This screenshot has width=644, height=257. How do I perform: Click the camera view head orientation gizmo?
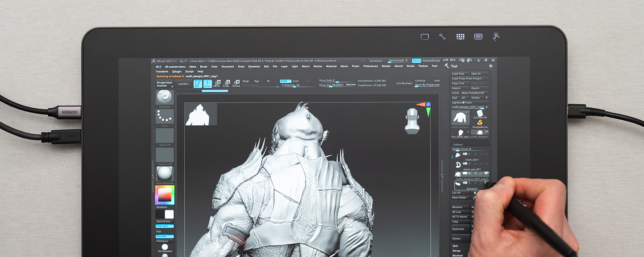click(x=412, y=121)
